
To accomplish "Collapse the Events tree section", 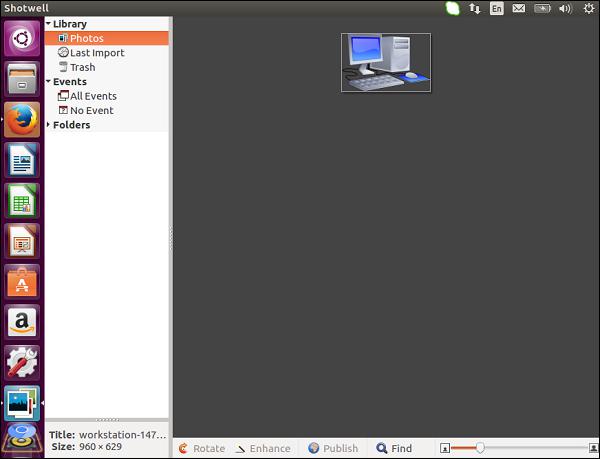I will tap(48, 82).
